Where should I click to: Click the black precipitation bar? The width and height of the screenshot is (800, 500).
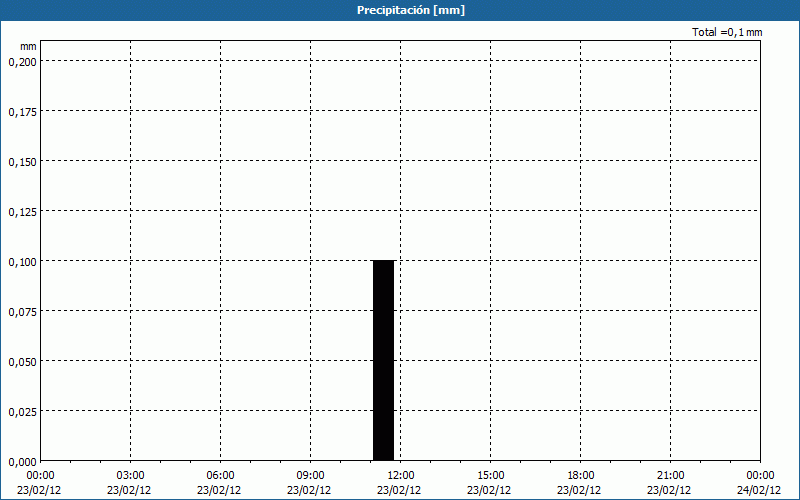pos(383,360)
